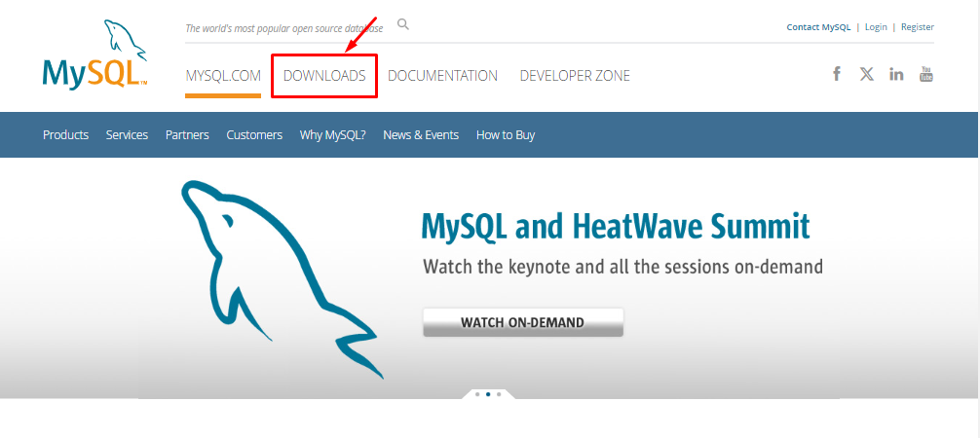Select the third carousel slide dot
This screenshot has height=438, width=980.
click(x=499, y=394)
